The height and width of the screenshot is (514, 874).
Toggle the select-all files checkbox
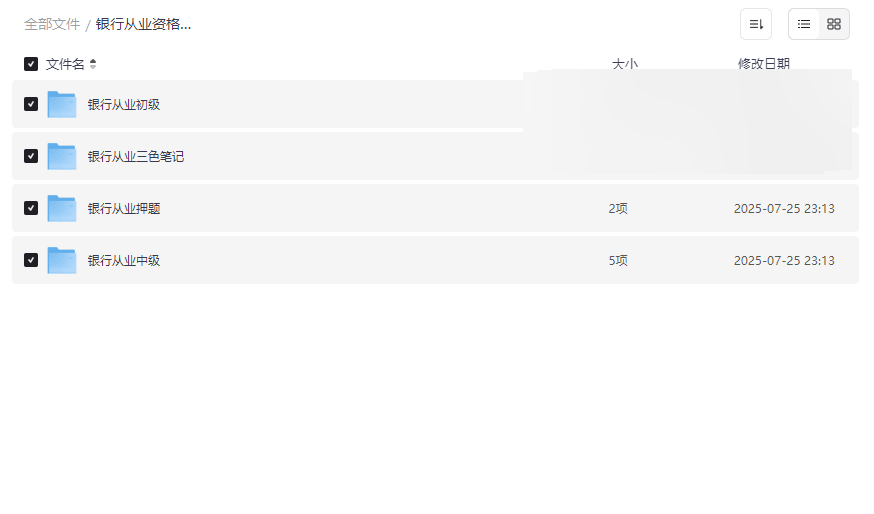pos(31,64)
